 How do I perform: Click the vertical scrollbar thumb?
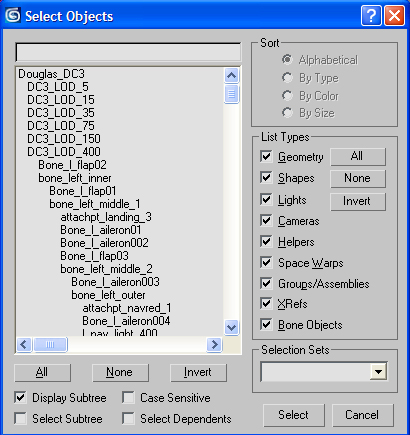click(x=231, y=94)
